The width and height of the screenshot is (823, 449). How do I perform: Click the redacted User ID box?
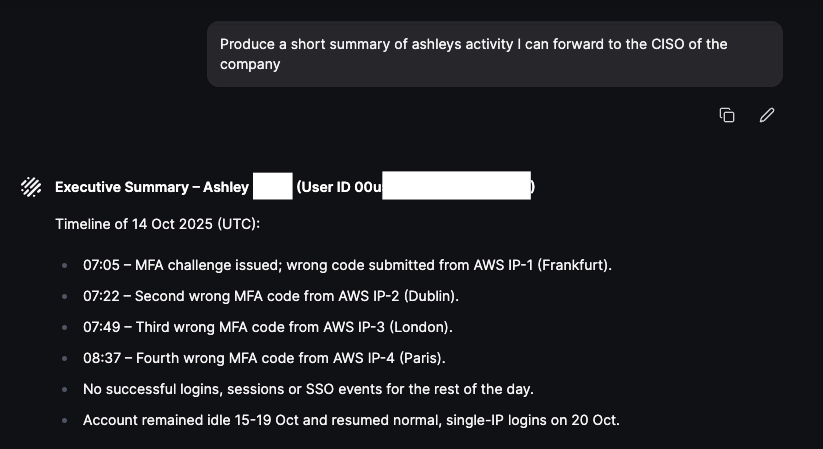[x=456, y=187]
